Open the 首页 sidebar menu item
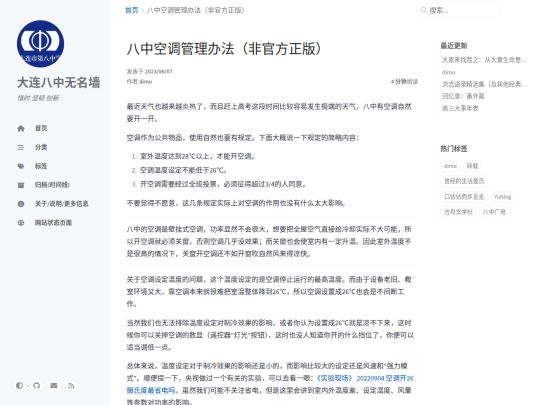Screen dimensions: 540x405 tap(41, 128)
